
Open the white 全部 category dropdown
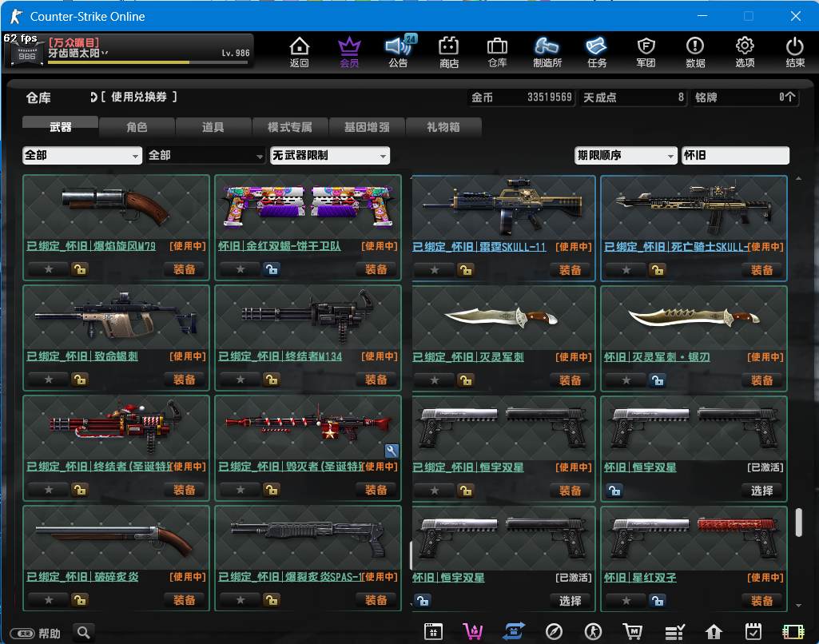click(x=82, y=155)
